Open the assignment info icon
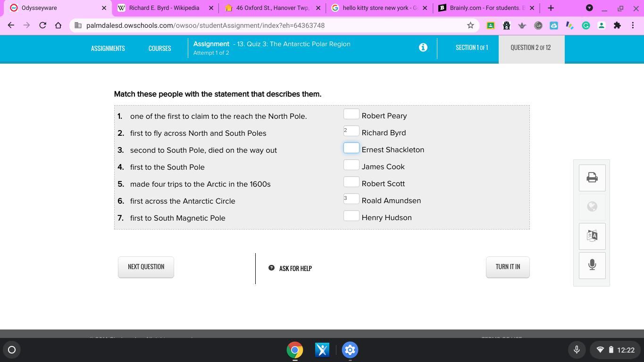The height and width of the screenshot is (362, 644). [423, 47]
